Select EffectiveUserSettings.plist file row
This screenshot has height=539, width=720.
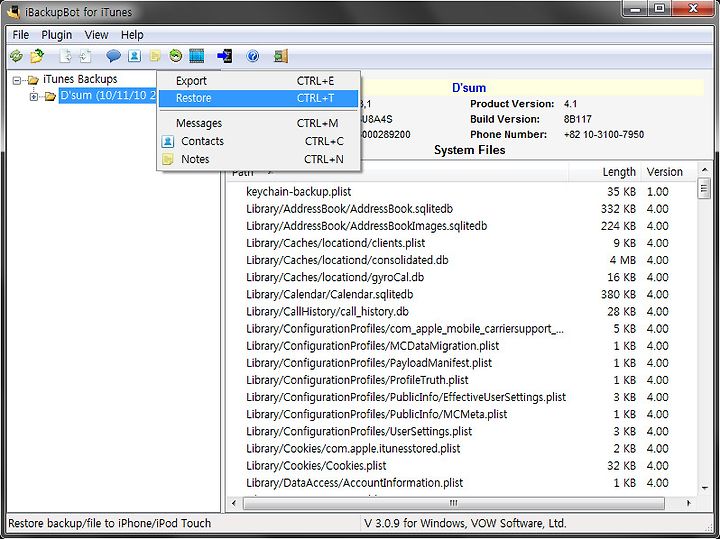click(x=462, y=397)
